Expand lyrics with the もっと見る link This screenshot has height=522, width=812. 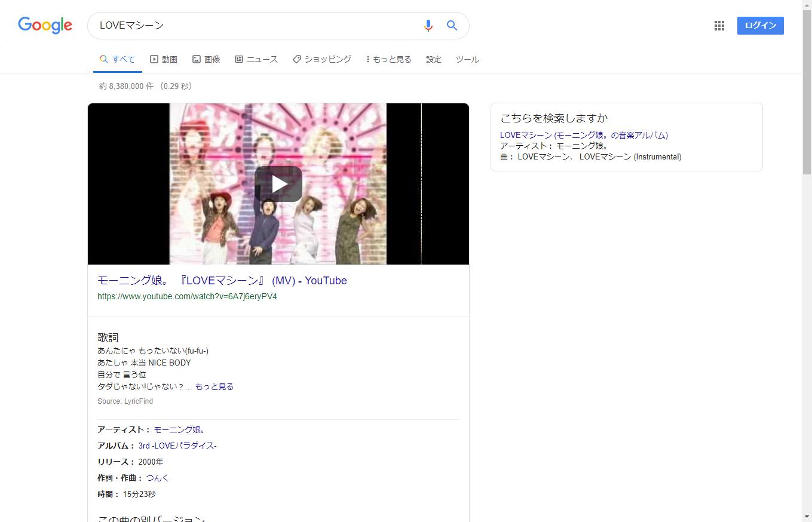[x=214, y=386]
